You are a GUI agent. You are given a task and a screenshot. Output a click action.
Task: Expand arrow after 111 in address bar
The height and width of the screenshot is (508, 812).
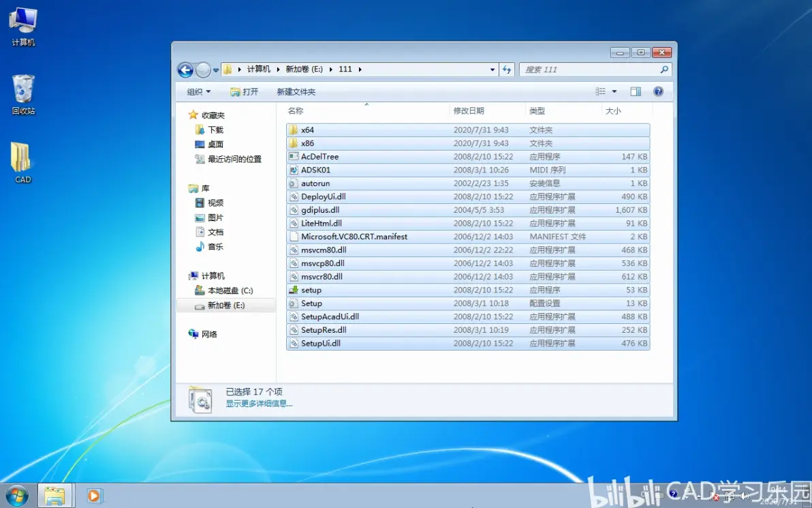point(360,69)
